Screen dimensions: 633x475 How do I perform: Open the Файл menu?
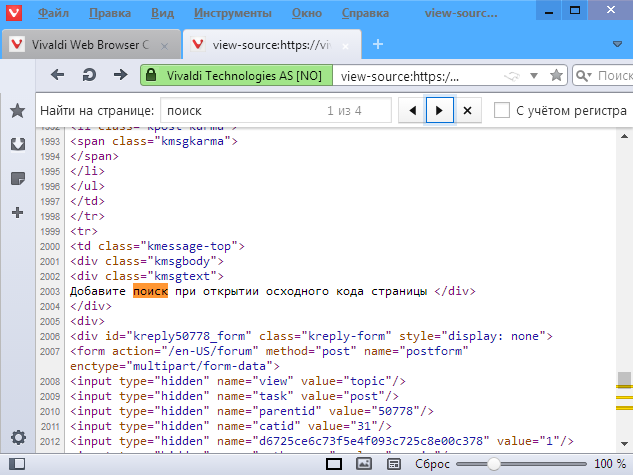[53, 13]
